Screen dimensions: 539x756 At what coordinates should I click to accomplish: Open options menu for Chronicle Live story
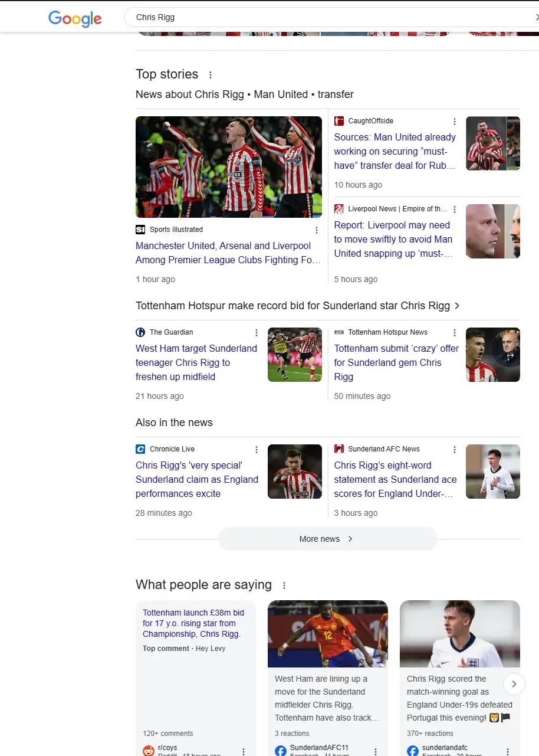[257, 450]
